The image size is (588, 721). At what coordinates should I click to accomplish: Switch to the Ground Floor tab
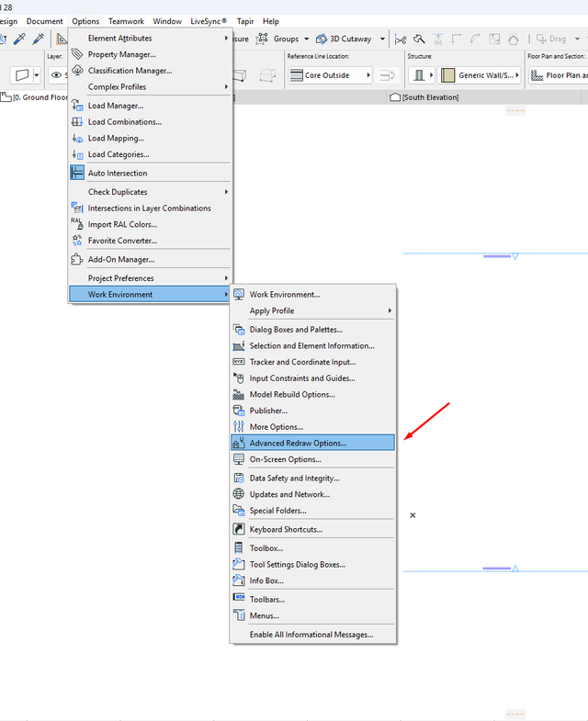coord(35,97)
